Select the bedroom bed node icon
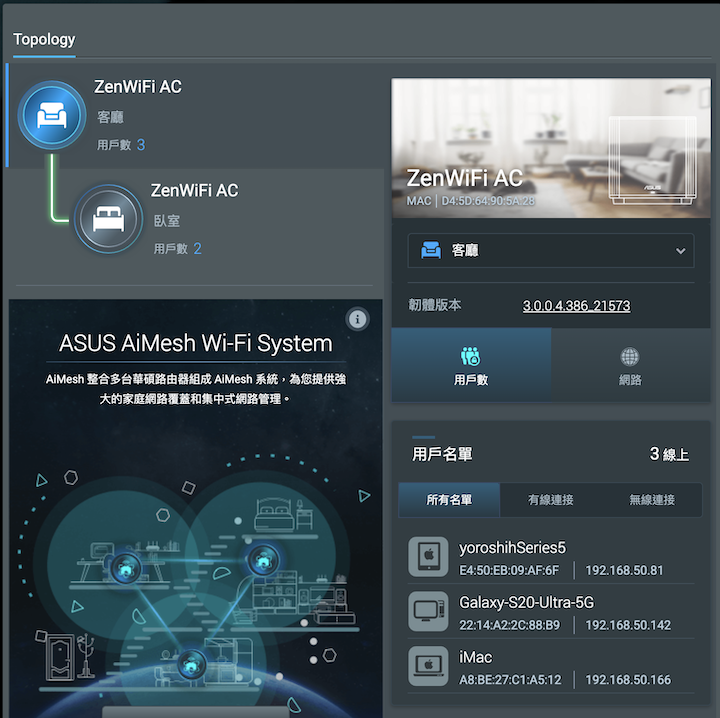The height and width of the screenshot is (718, 720). (108, 219)
